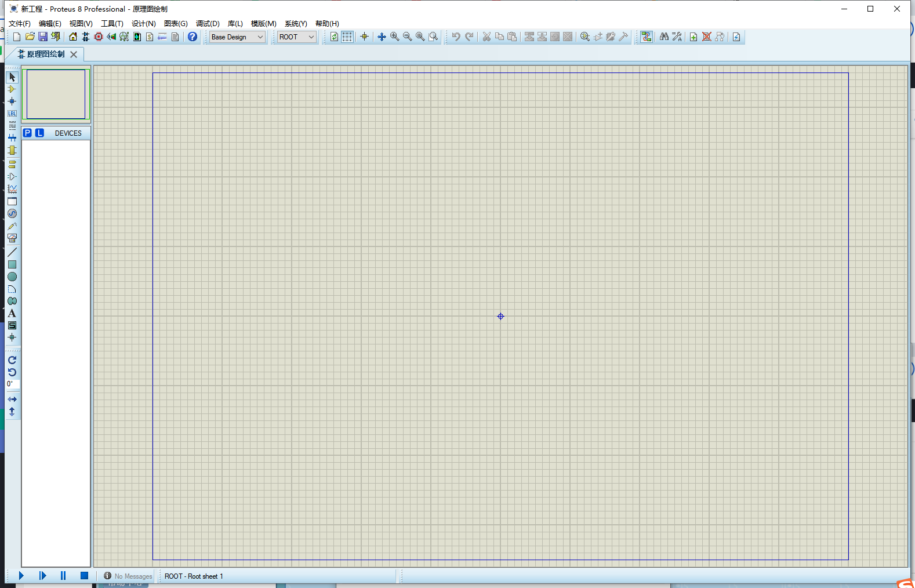Open the Help question mark icon

tap(193, 37)
